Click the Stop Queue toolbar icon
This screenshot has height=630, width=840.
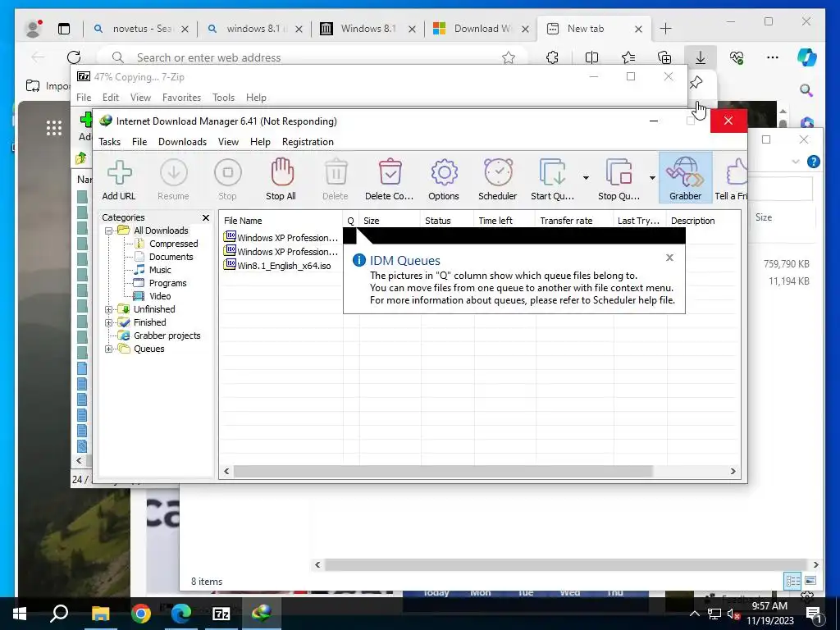click(x=619, y=179)
